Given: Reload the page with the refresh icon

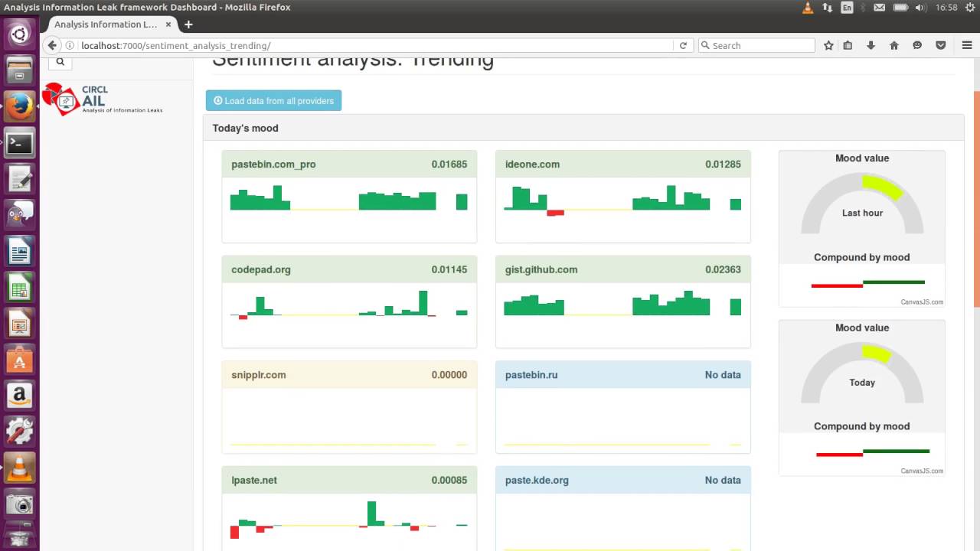Looking at the screenshot, I should tap(683, 45).
